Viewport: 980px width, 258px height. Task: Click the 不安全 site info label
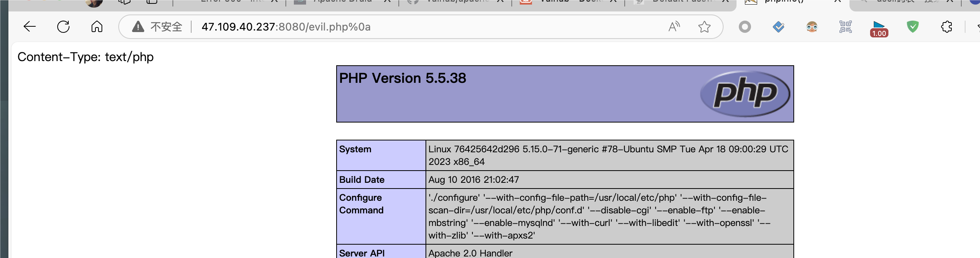166,27
